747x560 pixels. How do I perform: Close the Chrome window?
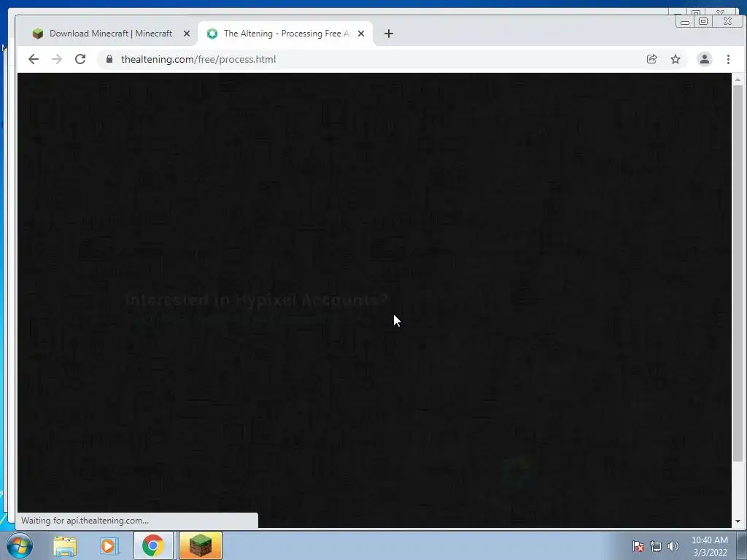pyautogui.click(x=727, y=21)
